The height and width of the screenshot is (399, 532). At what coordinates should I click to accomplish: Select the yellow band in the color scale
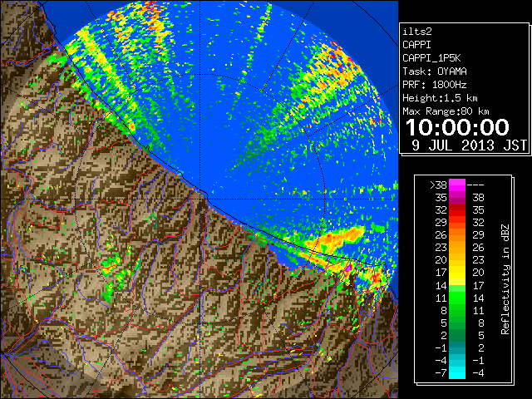point(457,273)
